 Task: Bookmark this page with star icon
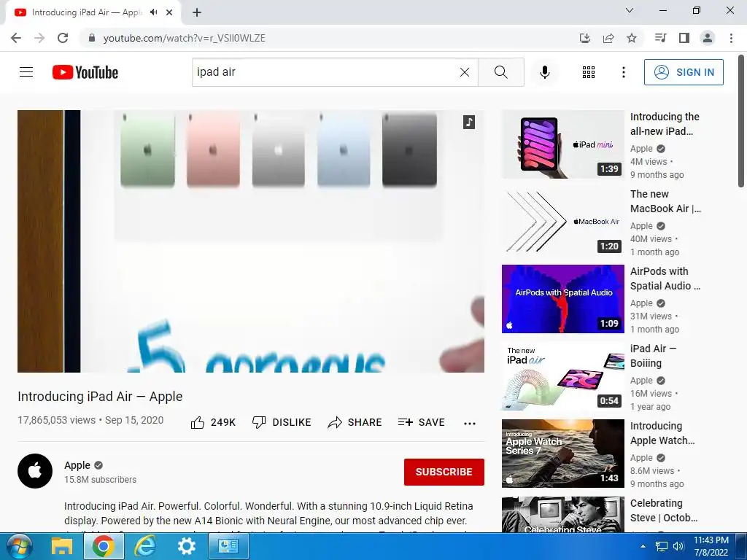click(x=632, y=38)
